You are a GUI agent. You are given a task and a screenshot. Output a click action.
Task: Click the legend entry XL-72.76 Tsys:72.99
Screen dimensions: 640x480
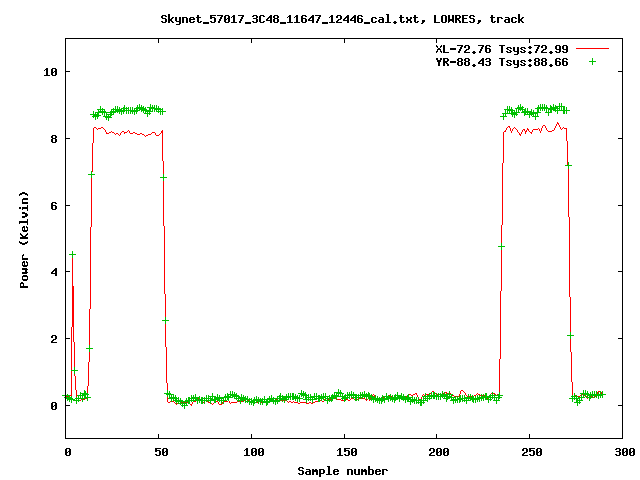pos(502,49)
